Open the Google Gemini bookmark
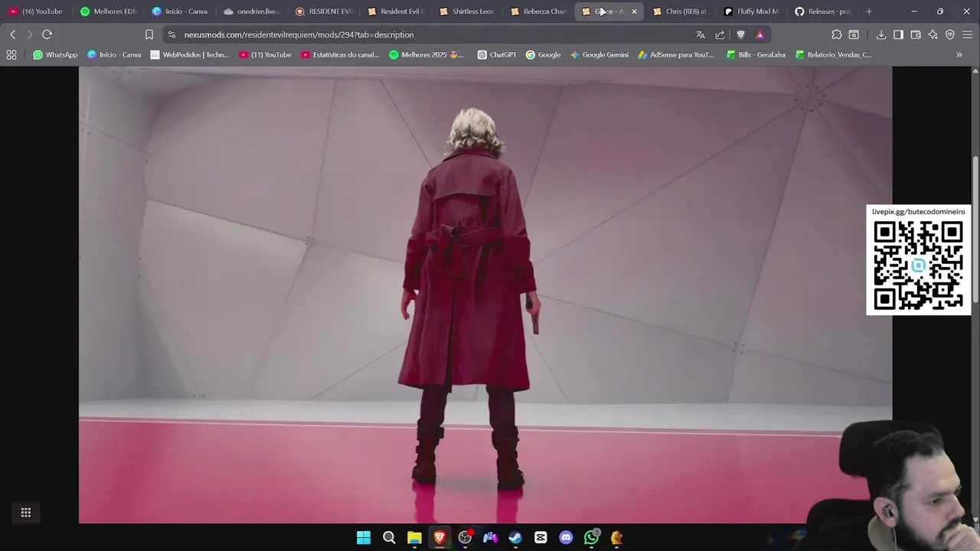980x551 pixels. point(599,54)
